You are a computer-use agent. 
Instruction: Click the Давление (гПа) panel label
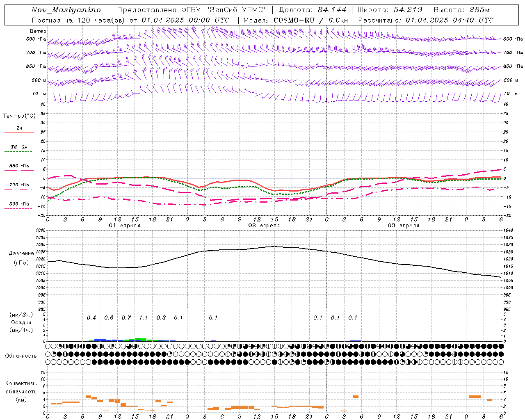[21, 258]
